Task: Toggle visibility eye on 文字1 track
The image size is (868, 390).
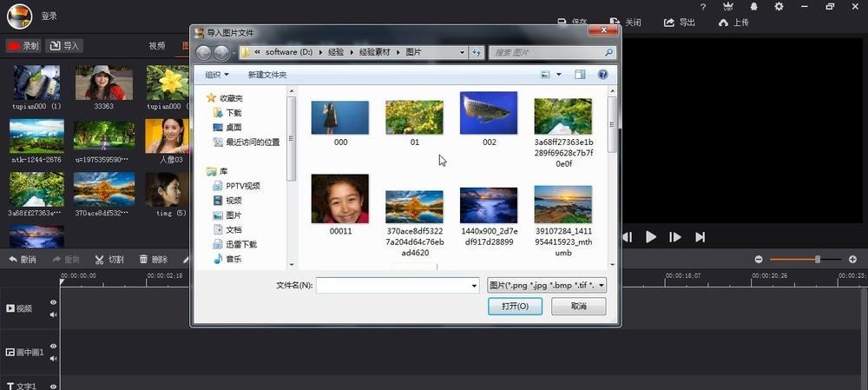Action: 53,387
